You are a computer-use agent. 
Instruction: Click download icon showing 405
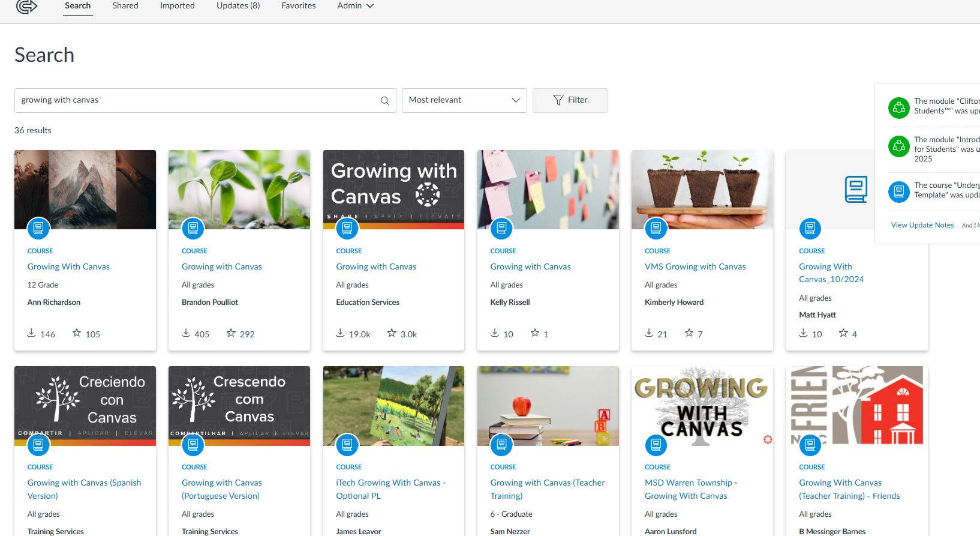click(x=186, y=333)
